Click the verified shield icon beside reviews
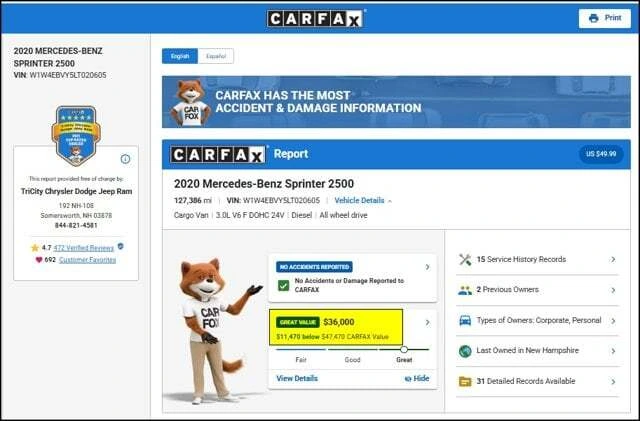Viewport: 640px width, 421px height. pos(120,246)
